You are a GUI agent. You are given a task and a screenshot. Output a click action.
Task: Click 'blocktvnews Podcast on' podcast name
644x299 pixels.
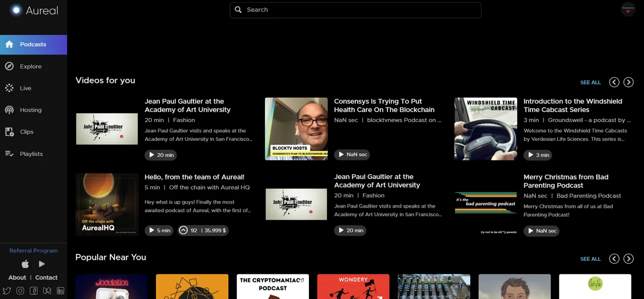point(404,120)
